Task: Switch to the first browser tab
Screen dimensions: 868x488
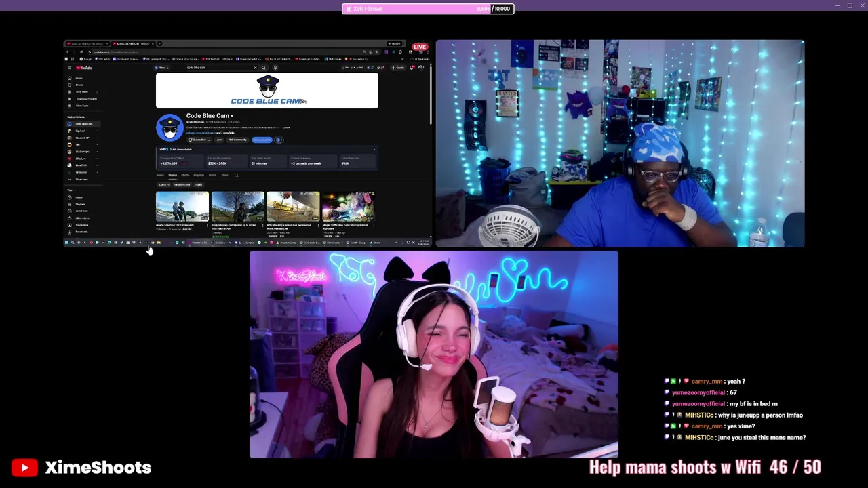Action: point(87,43)
